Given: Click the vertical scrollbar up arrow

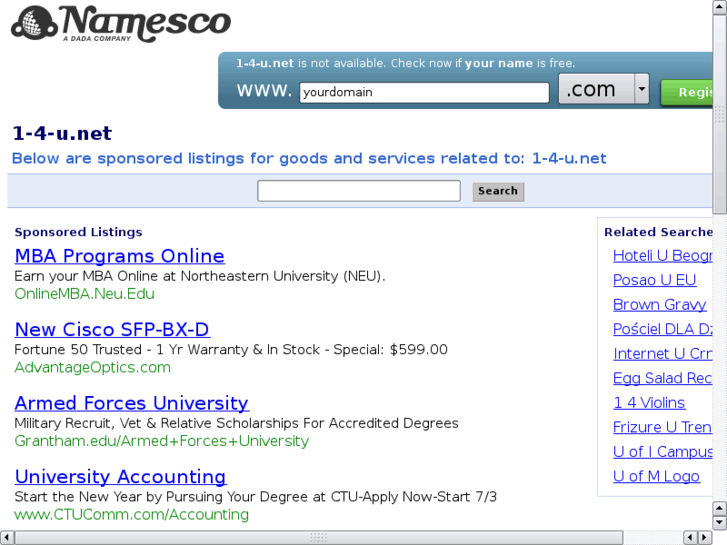Looking at the screenshot, I should click(x=720, y=7).
